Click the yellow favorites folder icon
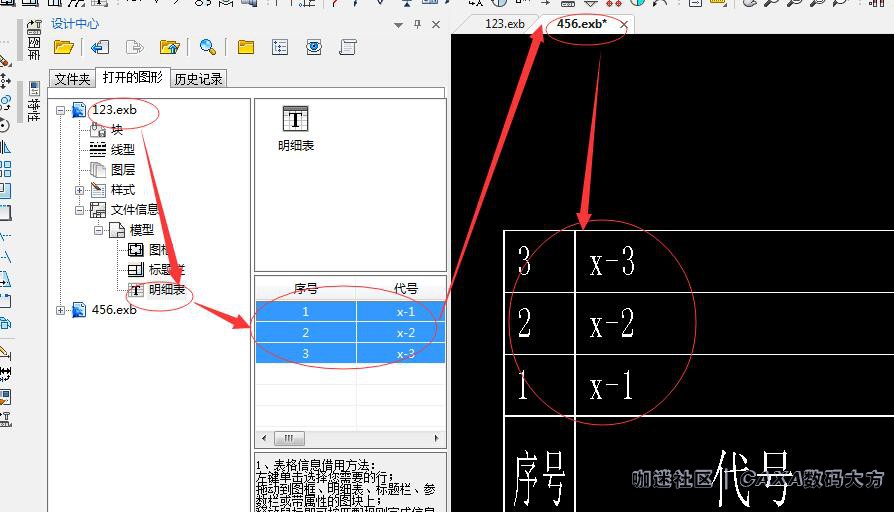 coord(246,47)
